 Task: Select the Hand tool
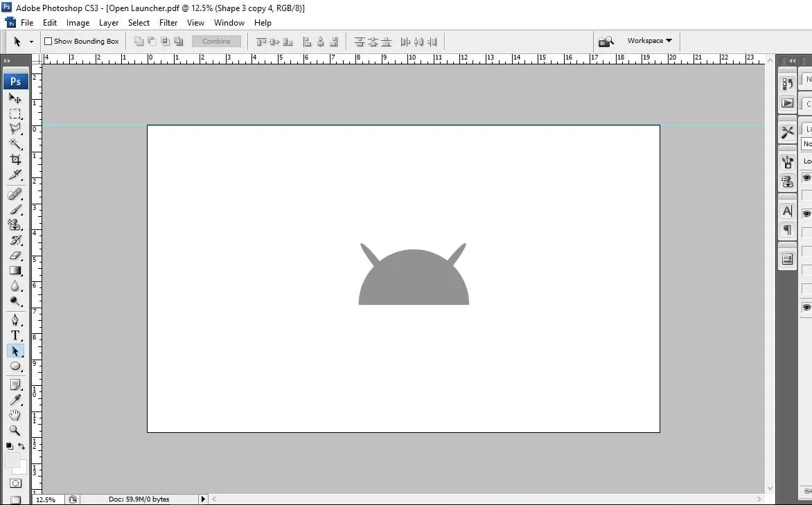pos(15,415)
